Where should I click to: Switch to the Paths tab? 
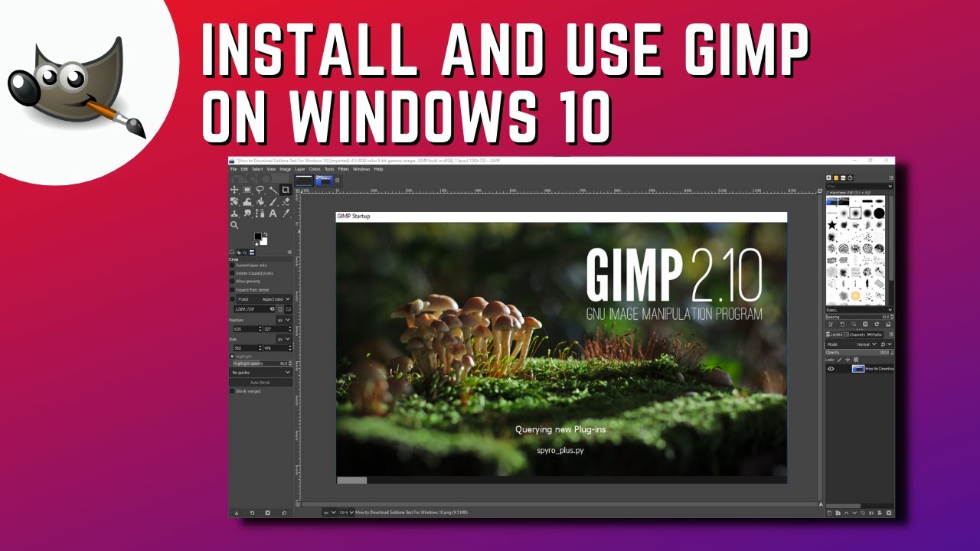tap(874, 334)
